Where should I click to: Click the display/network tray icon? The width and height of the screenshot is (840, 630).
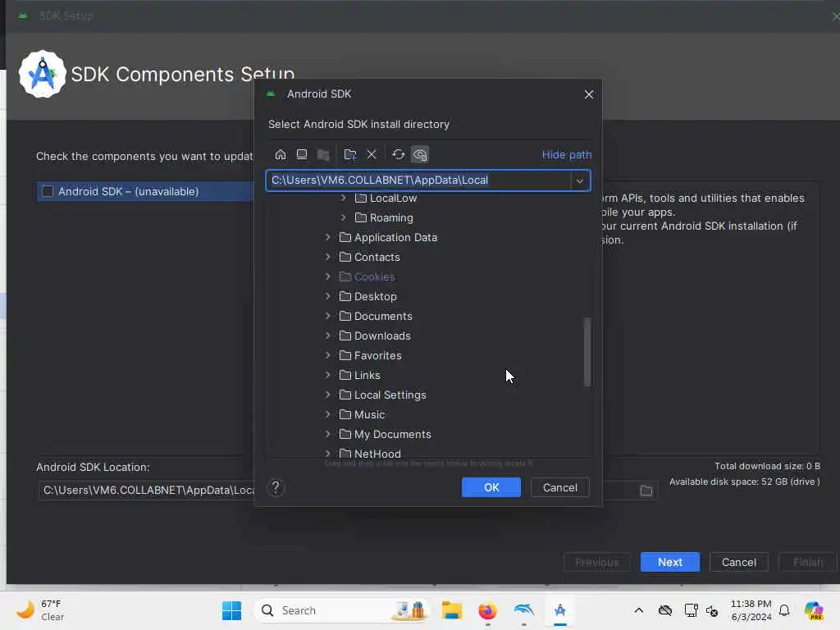(691, 610)
